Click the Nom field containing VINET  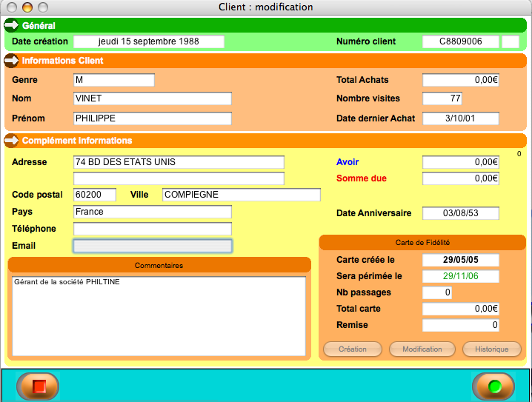tap(153, 98)
